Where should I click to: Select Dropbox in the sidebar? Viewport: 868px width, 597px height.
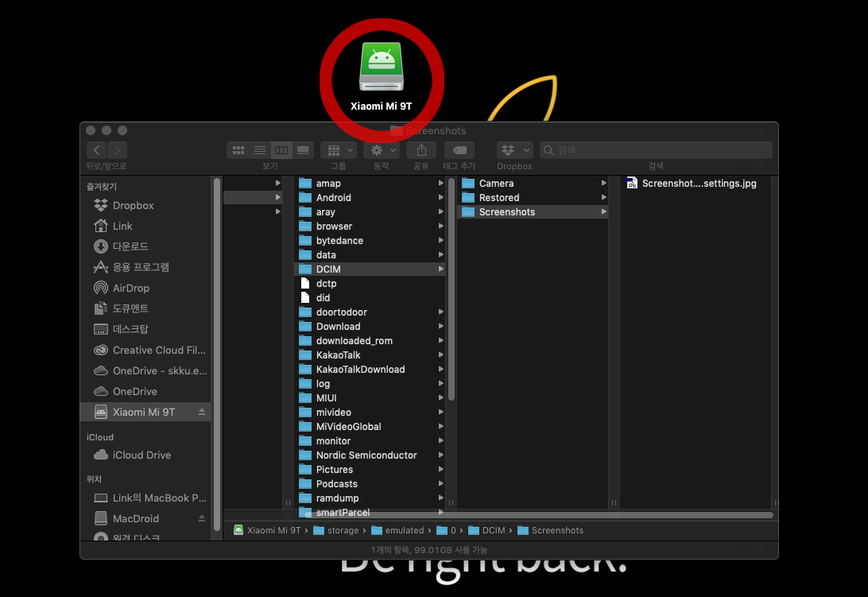[145, 205]
